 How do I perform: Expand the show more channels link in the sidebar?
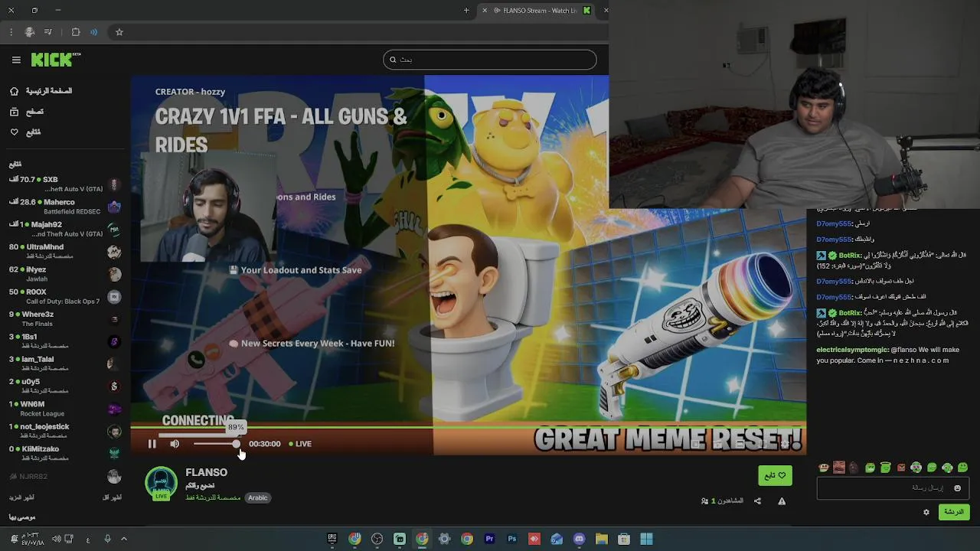pyautogui.click(x=22, y=497)
